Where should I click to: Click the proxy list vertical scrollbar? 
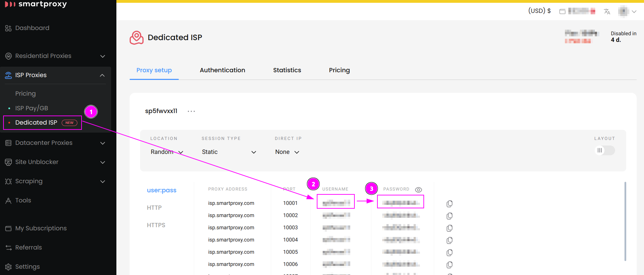(x=625, y=221)
